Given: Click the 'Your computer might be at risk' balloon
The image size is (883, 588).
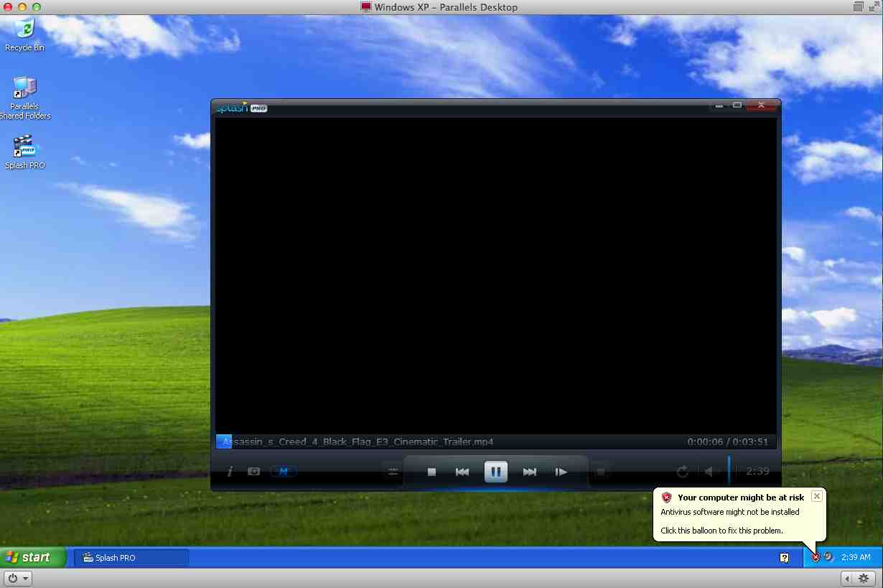Looking at the screenshot, I should tap(739, 514).
